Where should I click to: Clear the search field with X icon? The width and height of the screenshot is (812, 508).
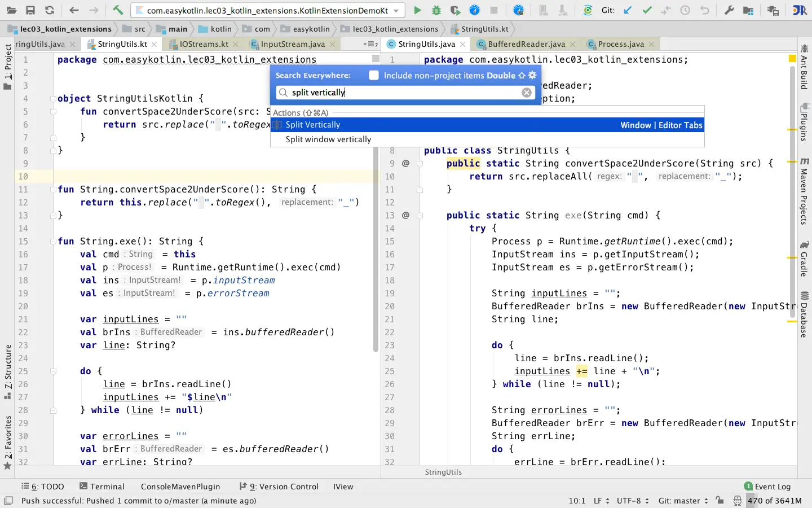pyautogui.click(x=527, y=93)
